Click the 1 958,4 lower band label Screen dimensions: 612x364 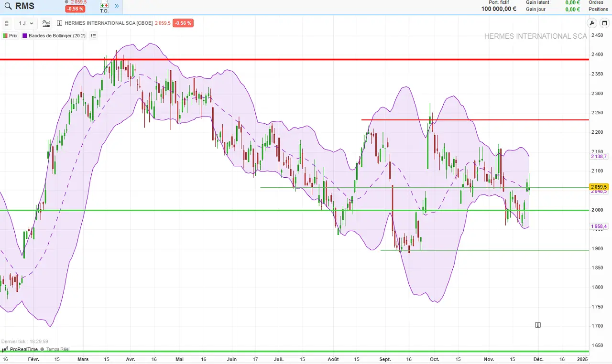pos(599,226)
